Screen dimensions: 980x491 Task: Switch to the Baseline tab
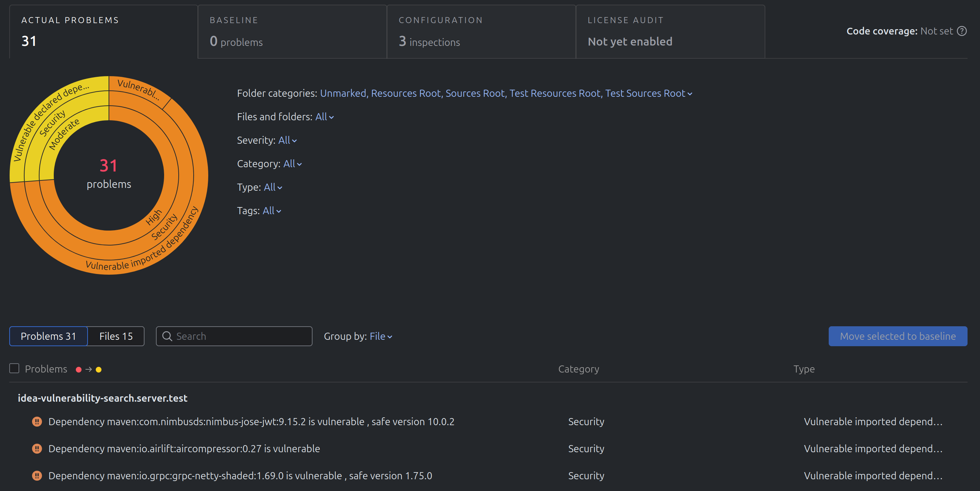tap(292, 31)
